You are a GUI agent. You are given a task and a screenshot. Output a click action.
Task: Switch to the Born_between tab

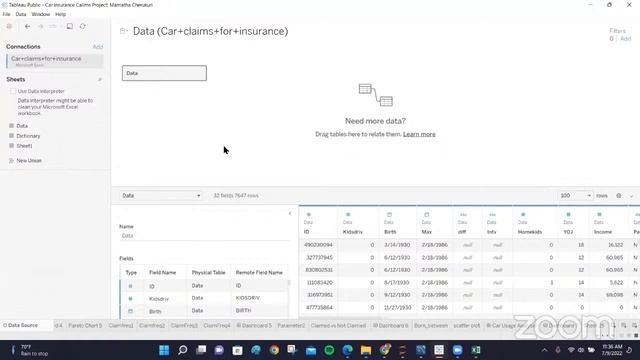pyautogui.click(x=431, y=325)
